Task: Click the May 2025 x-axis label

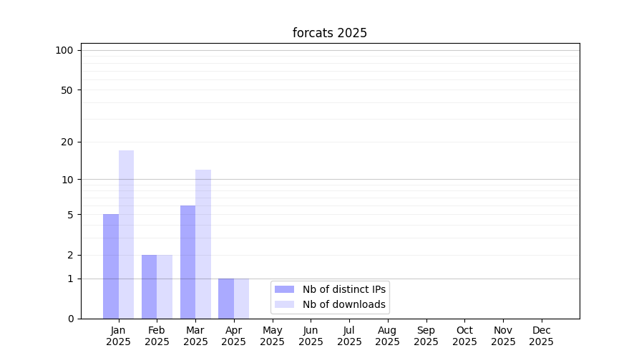Action: click(x=272, y=336)
